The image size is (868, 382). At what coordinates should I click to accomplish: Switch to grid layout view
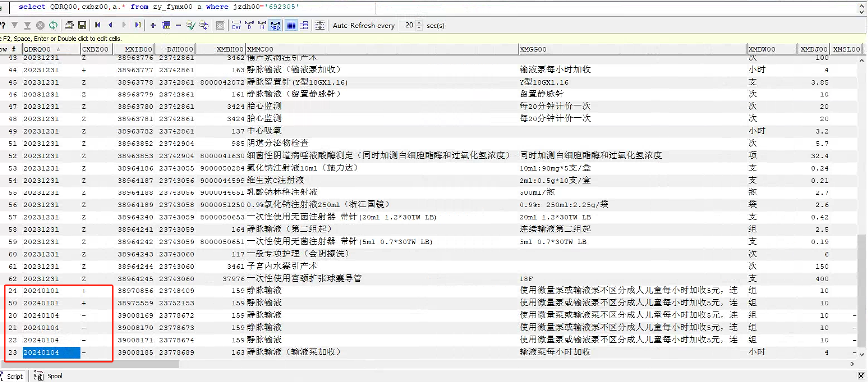(291, 25)
